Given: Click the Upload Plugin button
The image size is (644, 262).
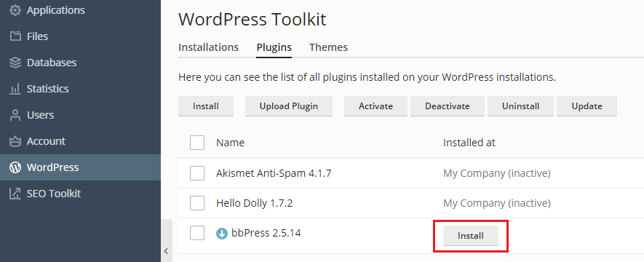Looking at the screenshot, I should click(289, 106).
